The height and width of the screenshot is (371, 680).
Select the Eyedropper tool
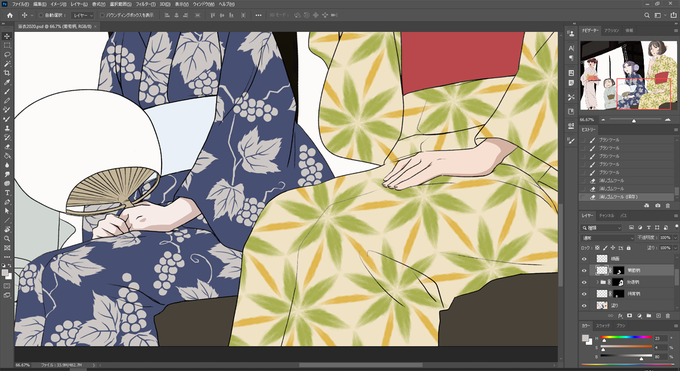point(7,82)
